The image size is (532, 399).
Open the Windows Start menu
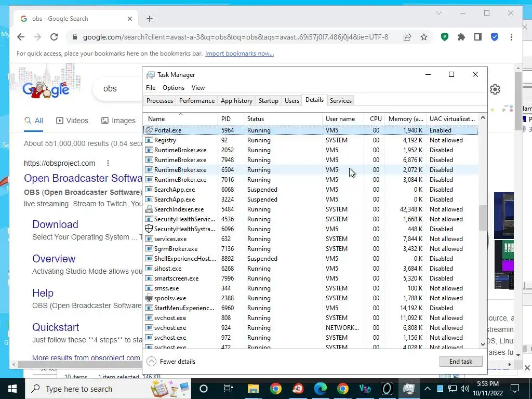pyautogui.click(x=12, y=389)
